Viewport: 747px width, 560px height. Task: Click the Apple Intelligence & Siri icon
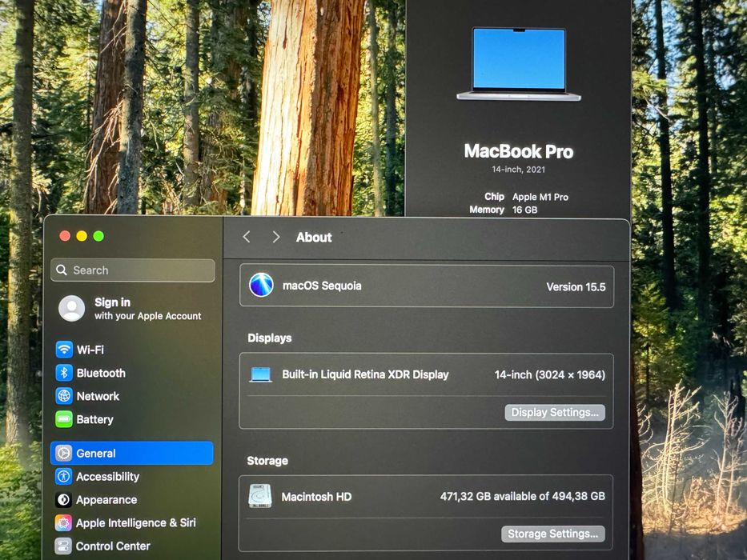click(x=64, y=523)
